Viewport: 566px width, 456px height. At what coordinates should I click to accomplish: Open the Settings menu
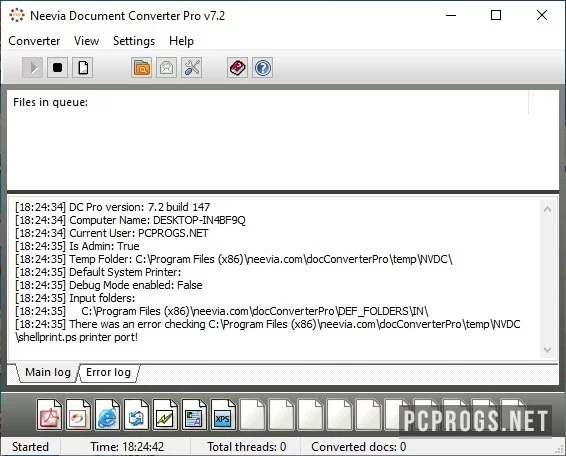coord(134,41)
